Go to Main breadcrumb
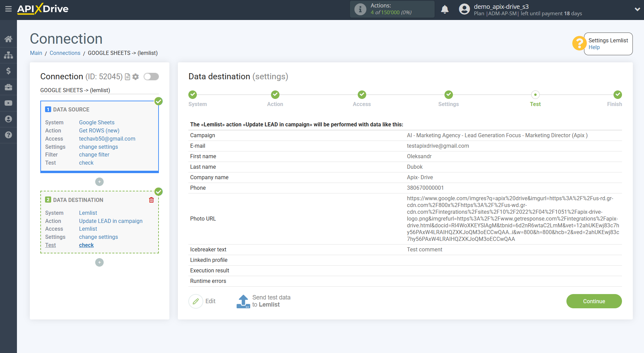644x353 pixels. coord(36,53)
